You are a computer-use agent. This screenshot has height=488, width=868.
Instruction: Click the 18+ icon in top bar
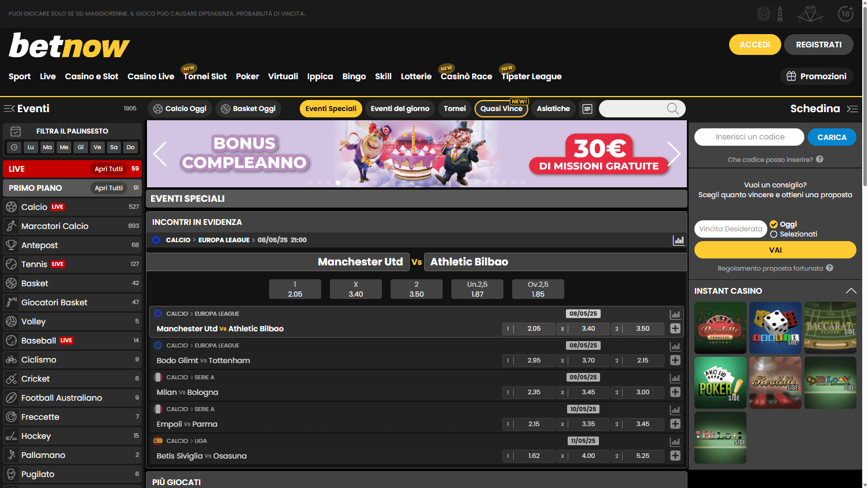(x=845, y=14)
